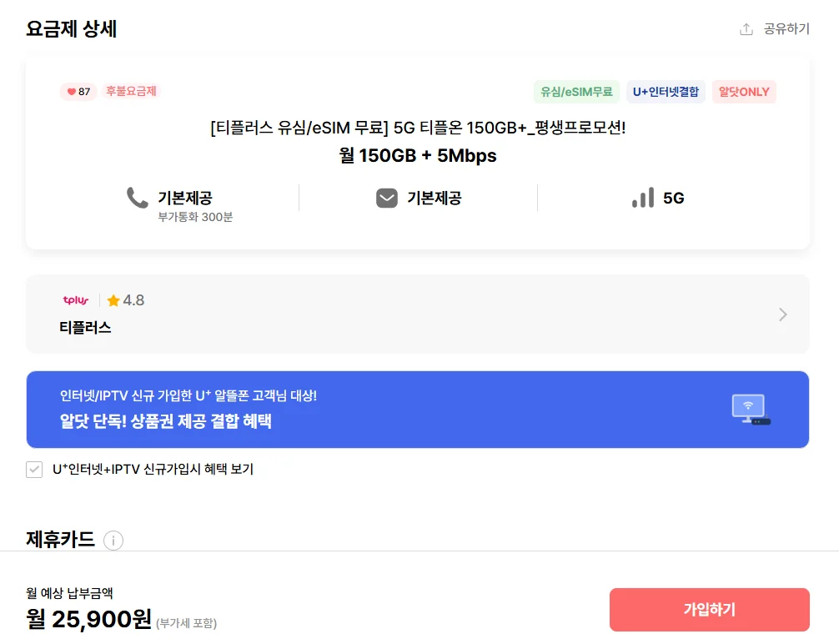Click the 5G signal bars icon

pos(643,198)
